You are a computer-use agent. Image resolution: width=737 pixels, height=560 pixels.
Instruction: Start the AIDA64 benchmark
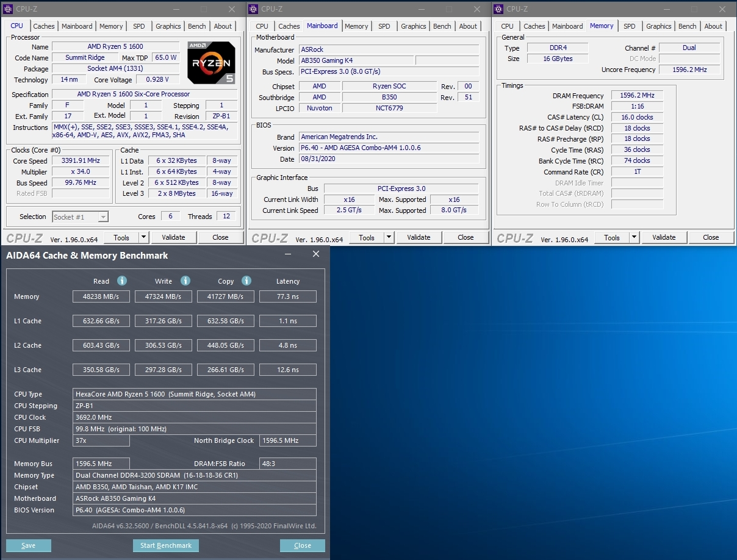(166, 545)
